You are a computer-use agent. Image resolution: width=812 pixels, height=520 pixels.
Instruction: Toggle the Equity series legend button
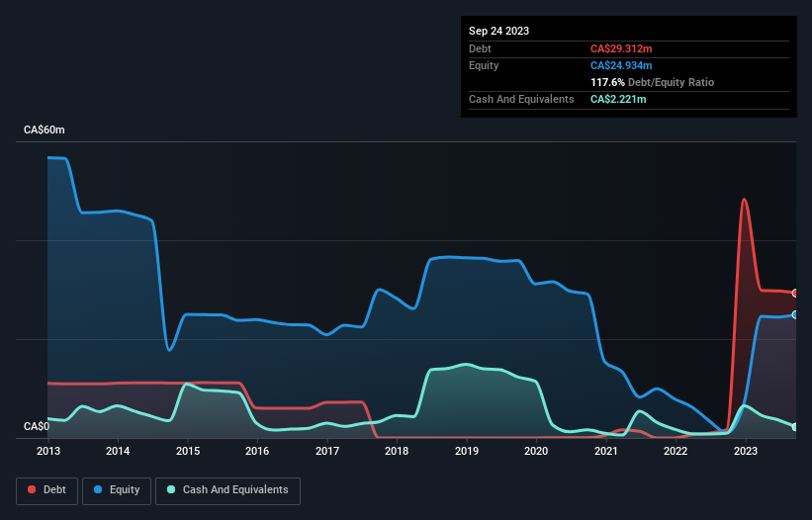[x=117, y=490]
